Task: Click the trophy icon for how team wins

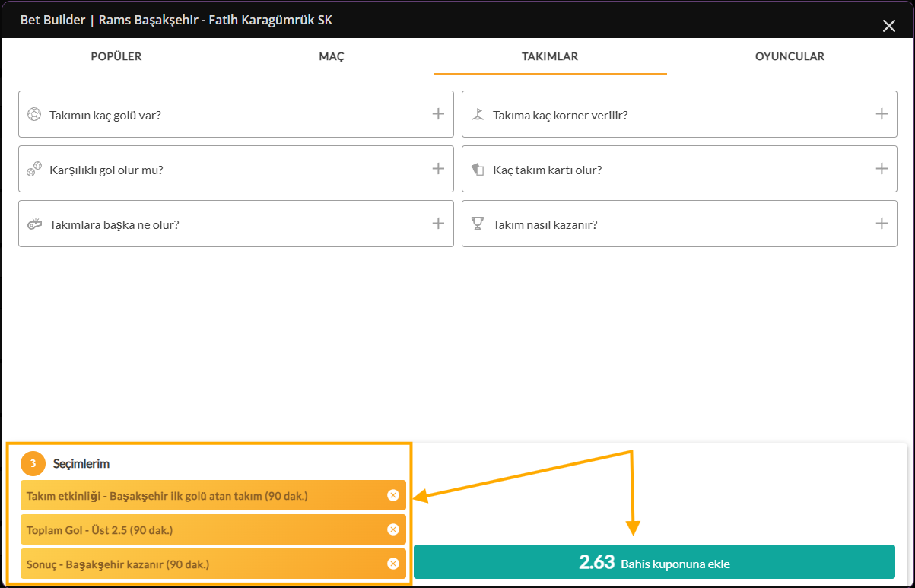Action: click(477, 224)
